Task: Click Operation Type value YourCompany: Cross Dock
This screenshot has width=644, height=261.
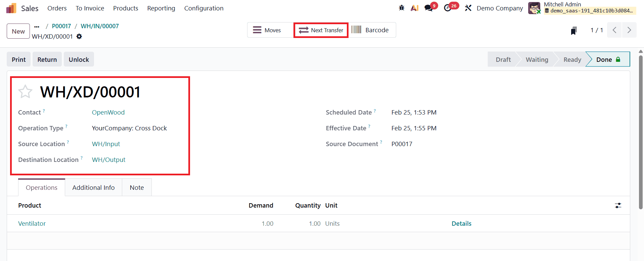Action: pos(129,128)
